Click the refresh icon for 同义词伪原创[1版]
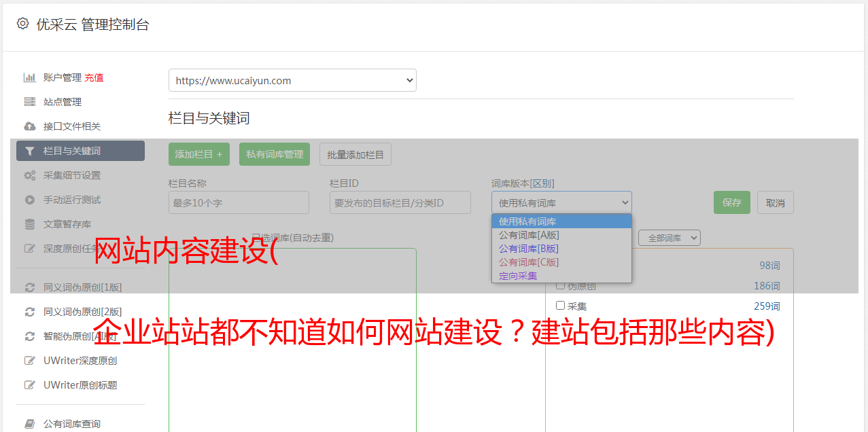Viewport: 868px width, 432px height. tap(30, 287)
